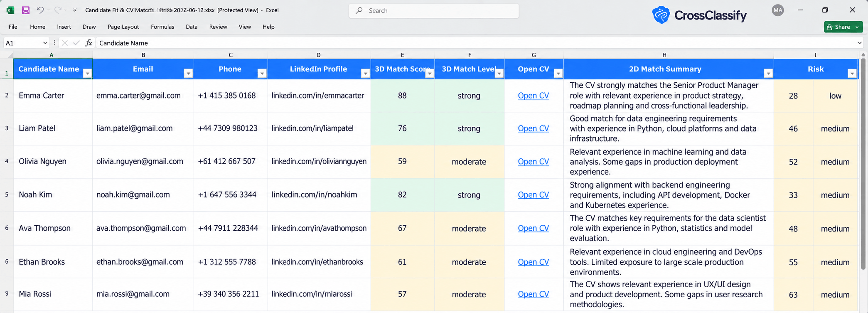Open 3D Match Score filter dropdown
The image size is (868, 313).
[430, 74]
